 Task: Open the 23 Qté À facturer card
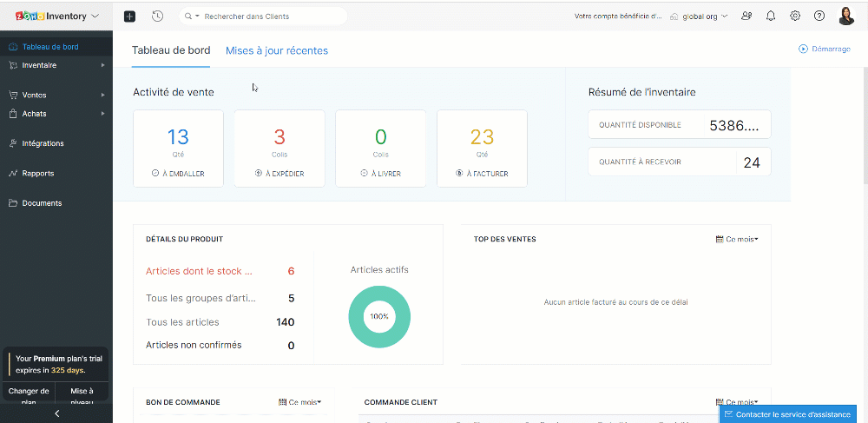482,149
